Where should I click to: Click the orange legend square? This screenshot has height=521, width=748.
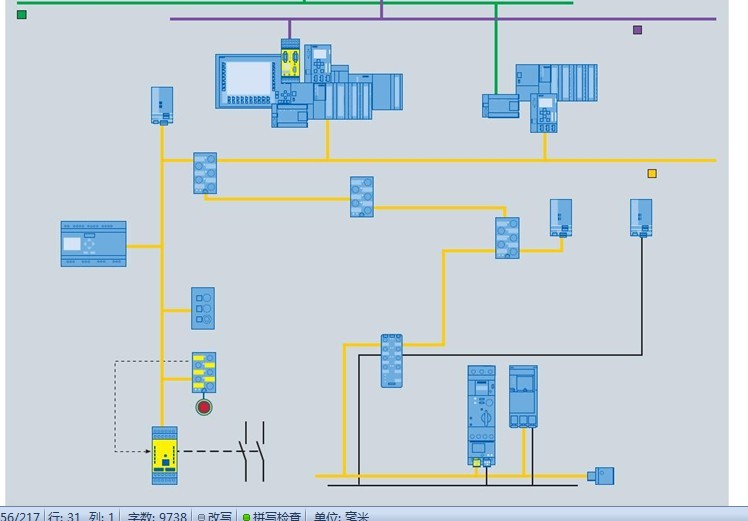click(x=652, y=173)
